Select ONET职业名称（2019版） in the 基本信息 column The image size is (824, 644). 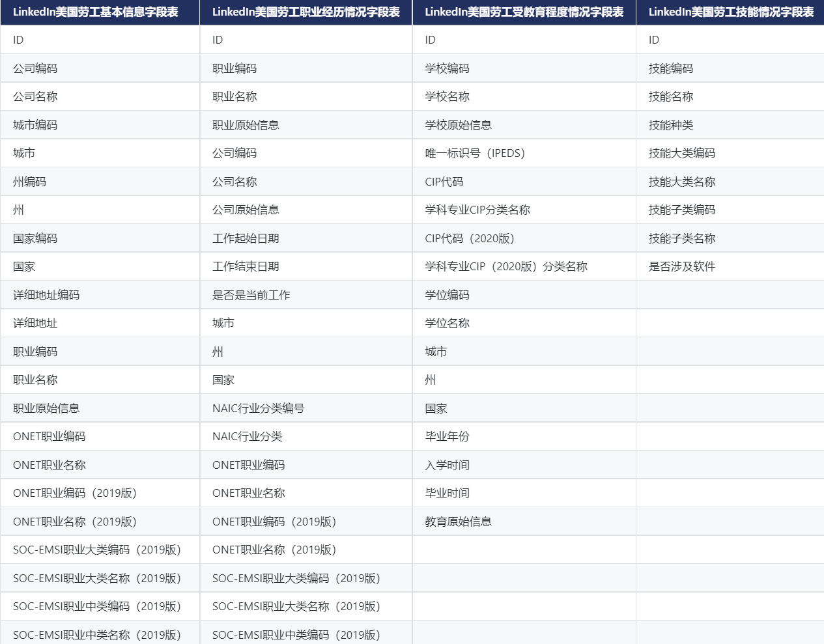click(x=100, y=522)
